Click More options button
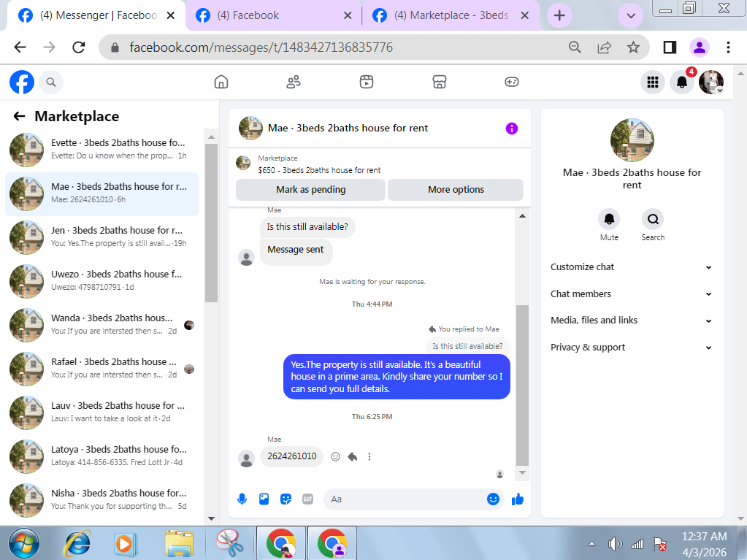The height and width of the screenshot is (560, 747). [456, 190]
